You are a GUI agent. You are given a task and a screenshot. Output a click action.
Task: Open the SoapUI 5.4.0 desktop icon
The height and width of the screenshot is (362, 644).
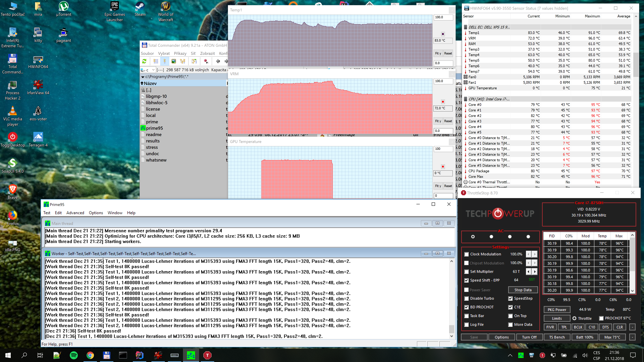[x=13, y=166]
